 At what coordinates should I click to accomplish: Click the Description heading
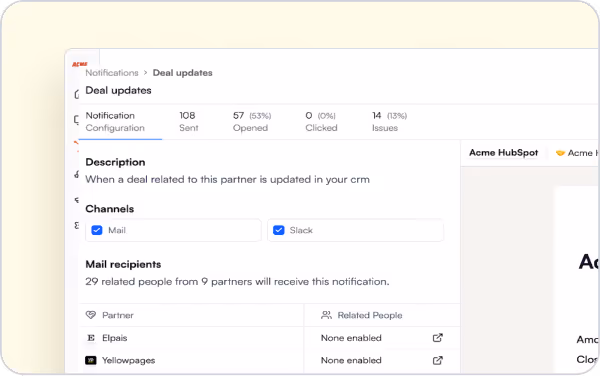115,162
